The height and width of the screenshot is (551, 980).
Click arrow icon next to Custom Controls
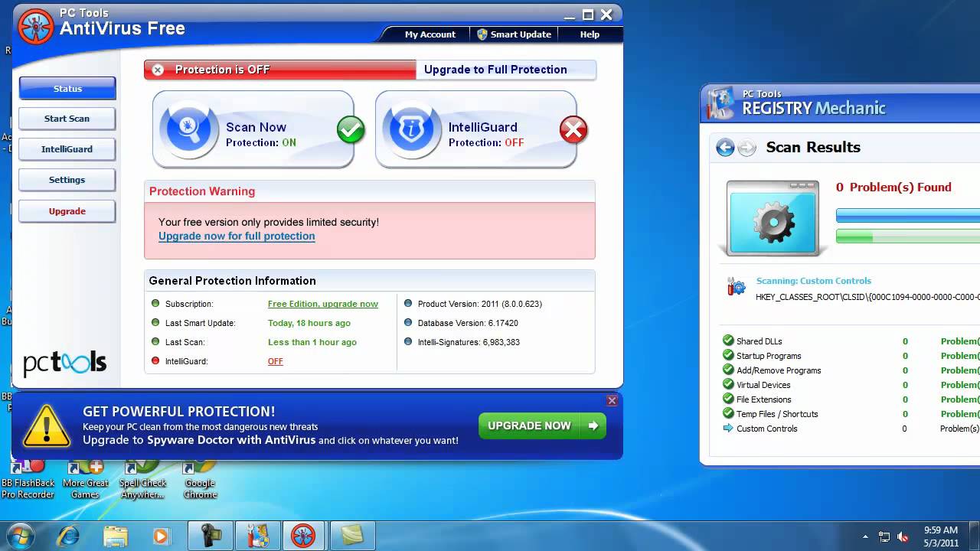[728, 428]
